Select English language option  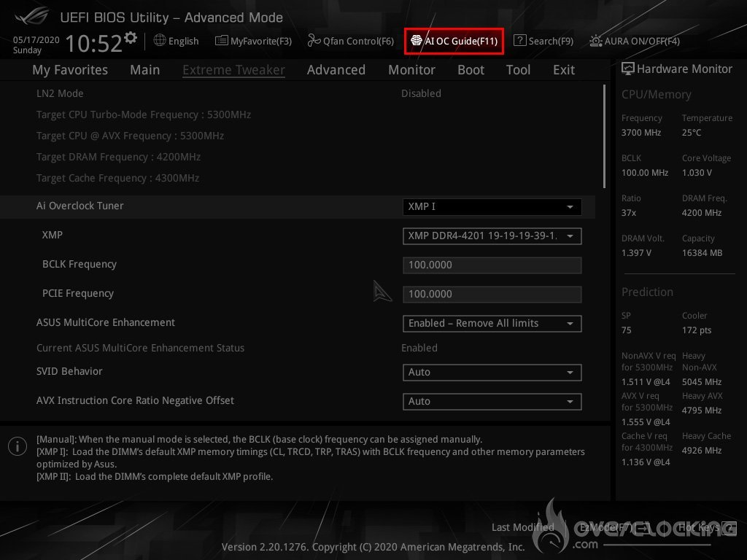[183, 41]
